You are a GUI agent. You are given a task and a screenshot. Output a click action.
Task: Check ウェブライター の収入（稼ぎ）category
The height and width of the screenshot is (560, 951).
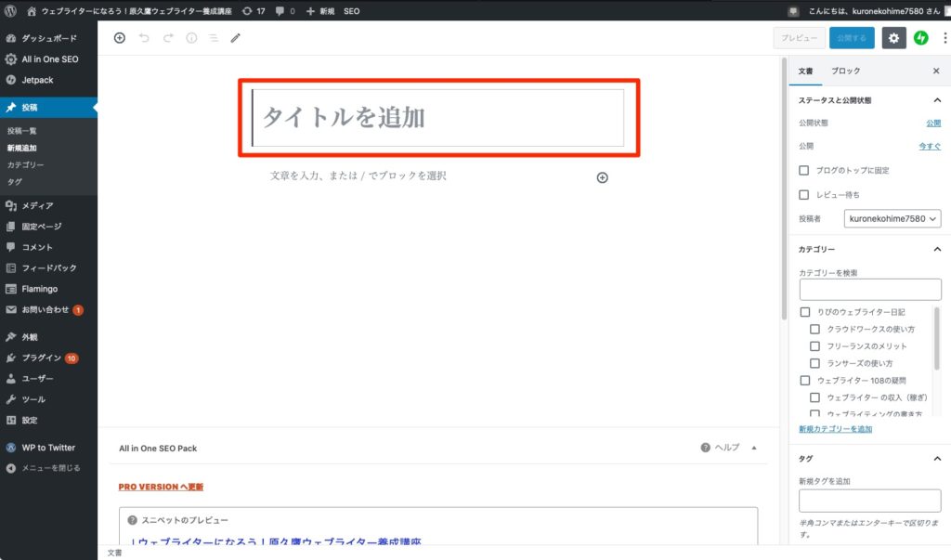814,397
